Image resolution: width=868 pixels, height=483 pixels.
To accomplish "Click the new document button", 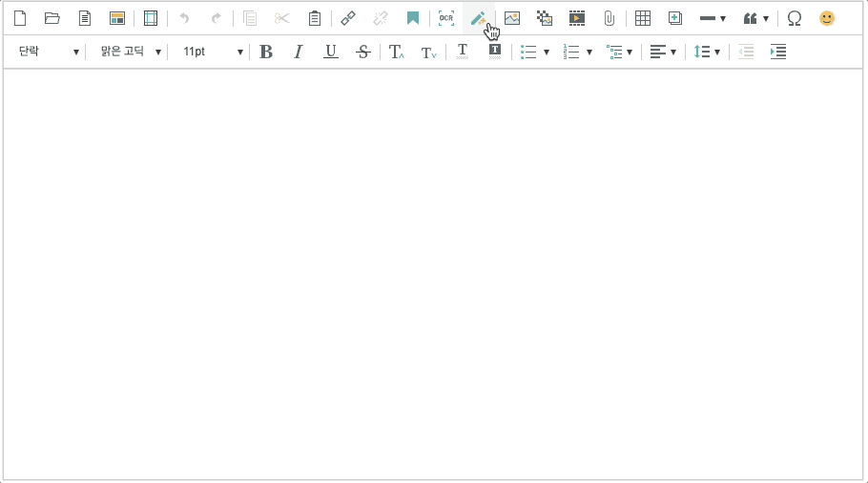I will point(20,18).
